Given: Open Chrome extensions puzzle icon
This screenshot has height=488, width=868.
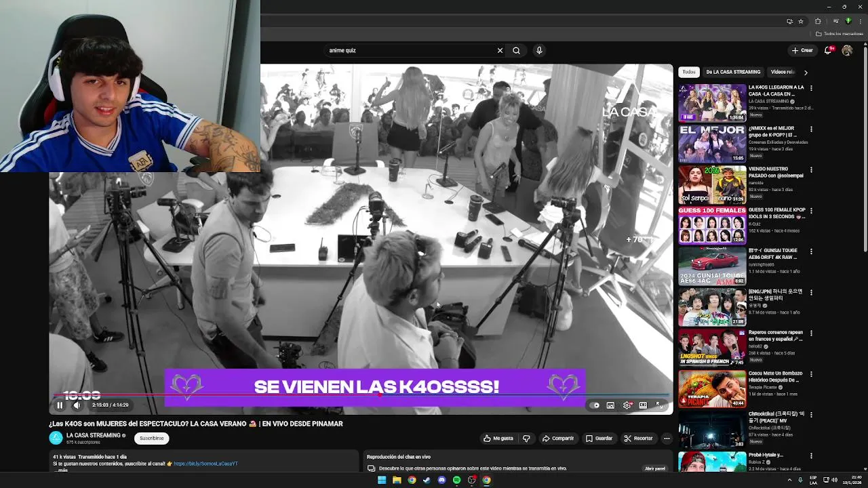Looking at the screenshot, I should click(818, 21).
